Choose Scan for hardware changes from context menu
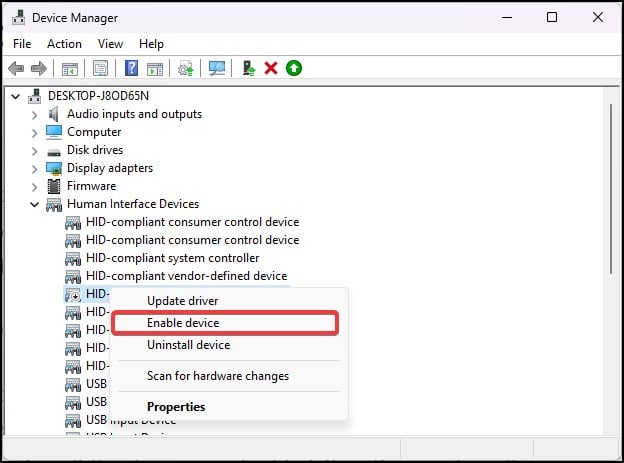This screenshot has width=624, height=463. click(228, 376)
